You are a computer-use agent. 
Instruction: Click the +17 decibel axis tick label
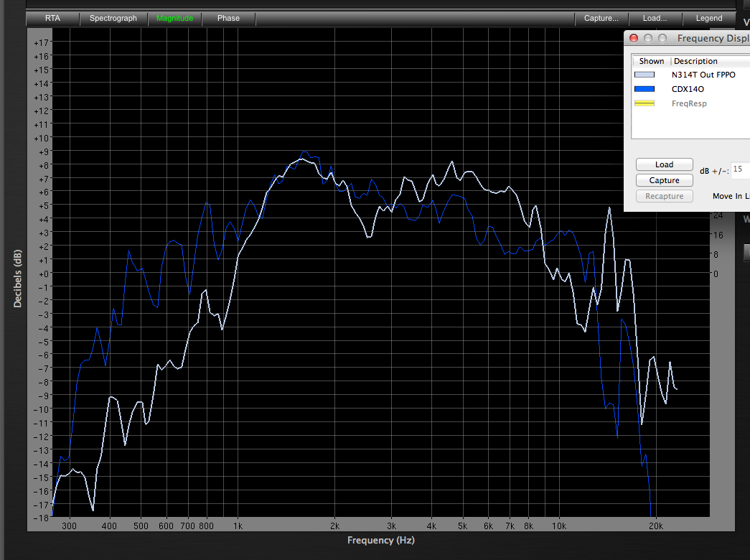41,42
